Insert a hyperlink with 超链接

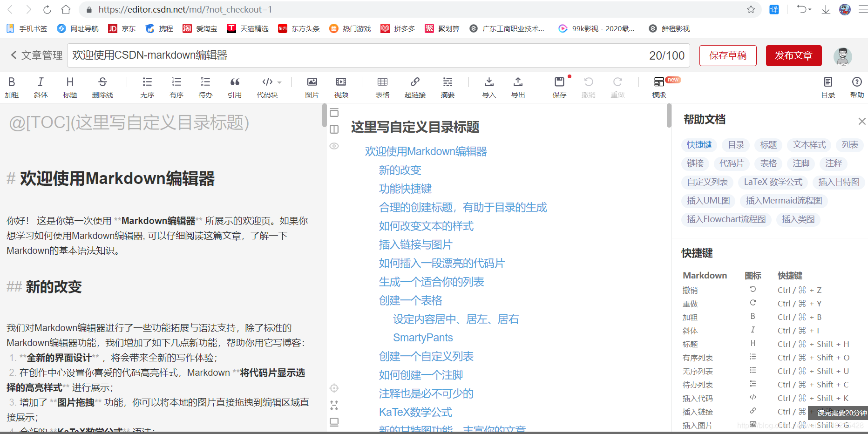point(415,87)
